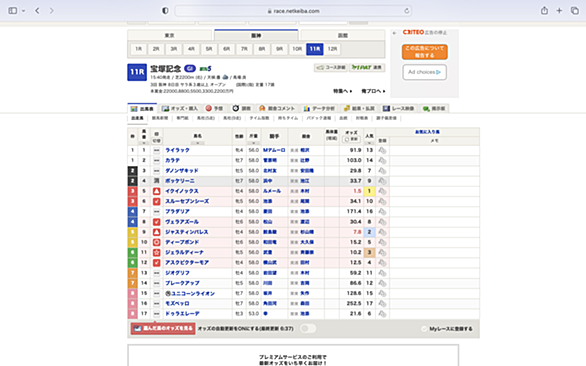Screen dimensions: 586x366
Task: Click the オッズ 更新 button
Action: point(351,139)
